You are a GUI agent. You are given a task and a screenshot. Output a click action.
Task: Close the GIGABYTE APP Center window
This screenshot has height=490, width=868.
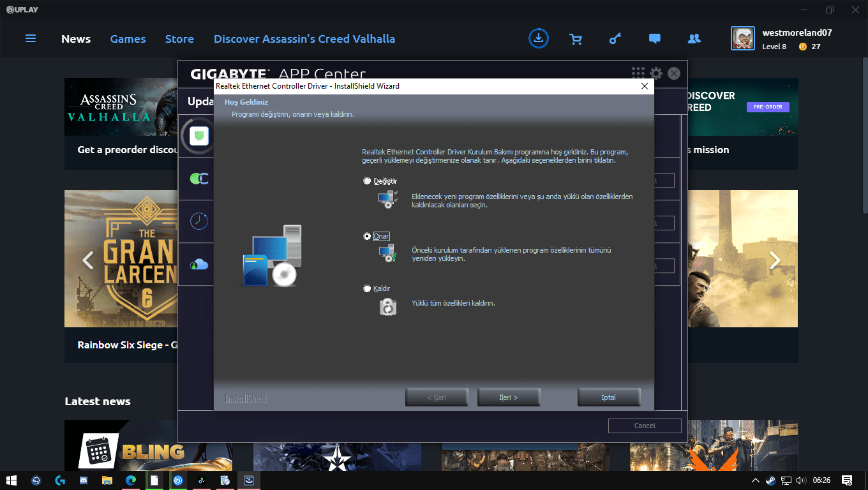click(x=674, y=73)
